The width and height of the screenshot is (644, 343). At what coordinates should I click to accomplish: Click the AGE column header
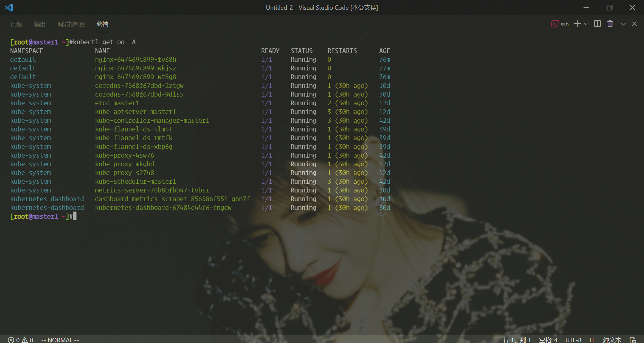(384, 51)
